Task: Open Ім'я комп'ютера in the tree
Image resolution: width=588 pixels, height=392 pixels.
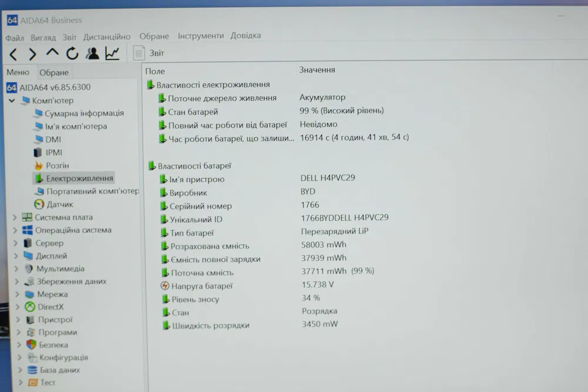Action: pyautogui.click(x=70, y=126)
